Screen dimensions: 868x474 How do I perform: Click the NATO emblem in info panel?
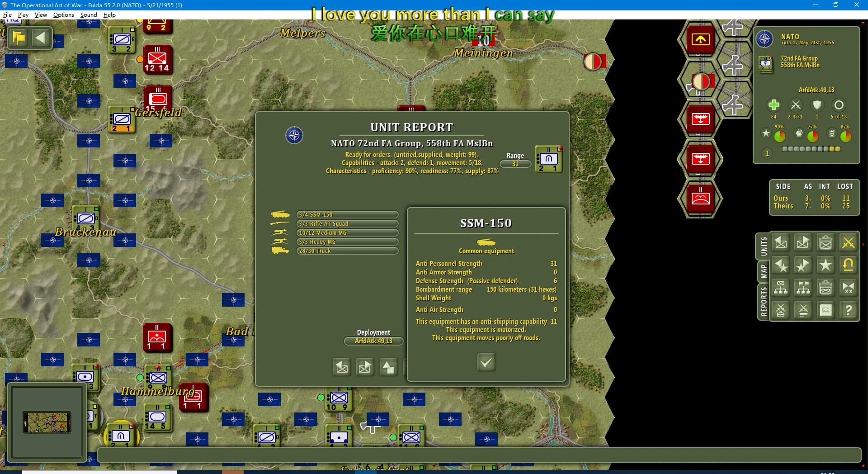[764, 39]
